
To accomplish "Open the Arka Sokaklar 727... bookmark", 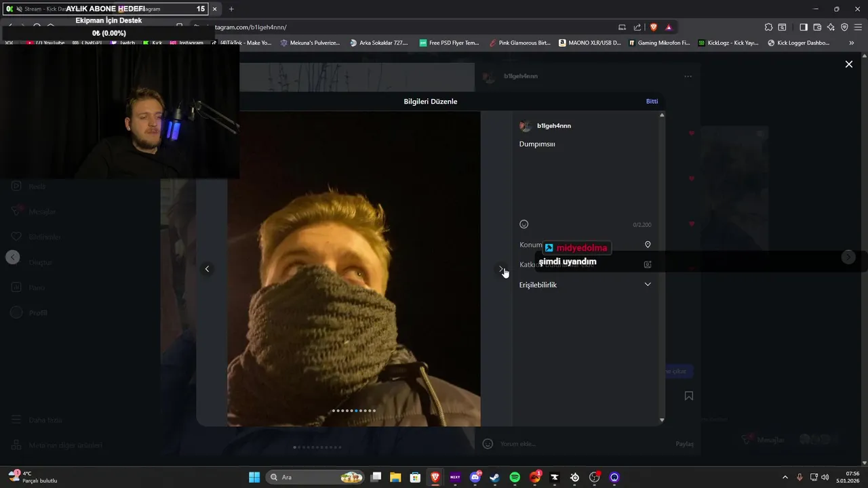I will (379, 43).
